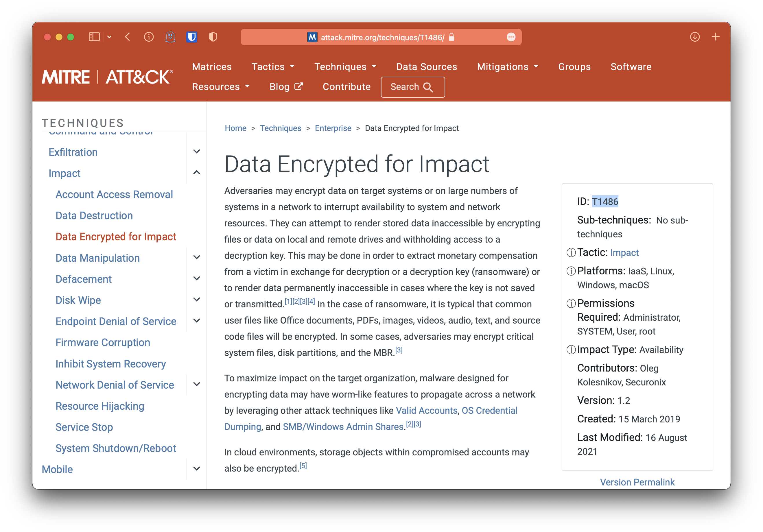This screenshot has width=763, height=532.
Task: Open Inhibit System Recovery technique
Action: [x=111, y=364]
